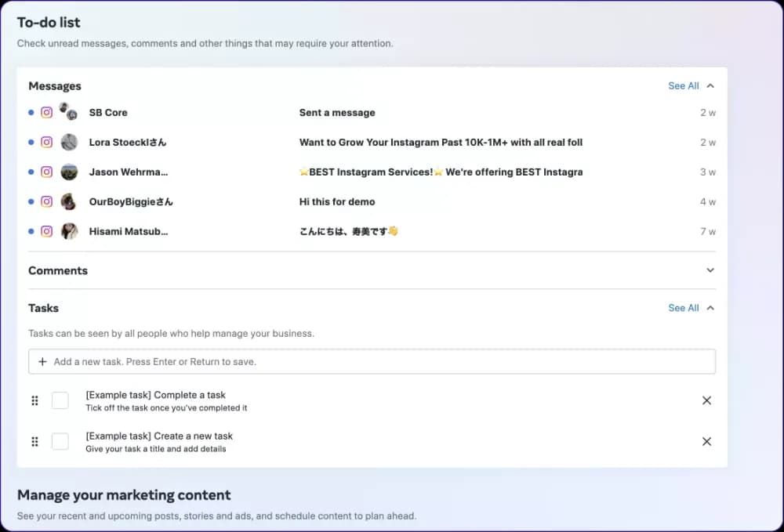Open See All for Tasks
784x532 pixels.
[683, 308]
